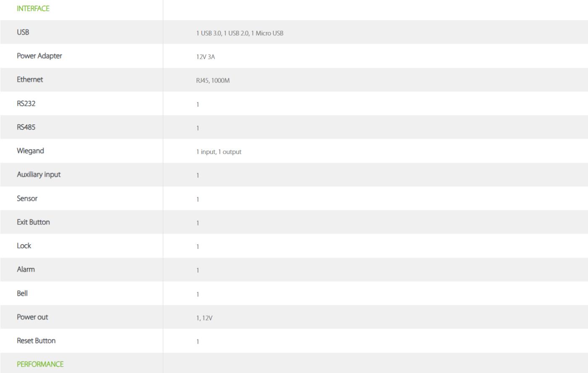Image resolution: width=588 pixels, height=373 pixels.
Task: Click the Sensor row label
Action: tap(27, 198)
